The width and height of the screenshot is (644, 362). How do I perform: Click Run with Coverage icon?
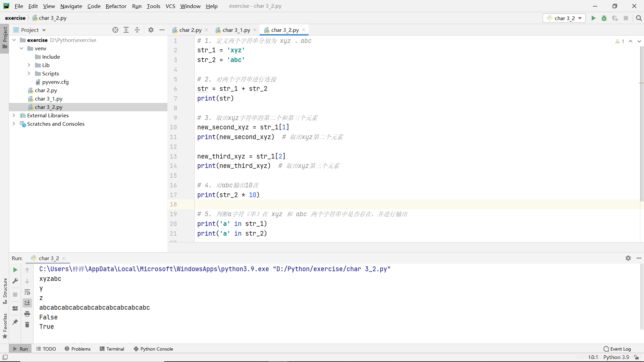coord(615,18)
